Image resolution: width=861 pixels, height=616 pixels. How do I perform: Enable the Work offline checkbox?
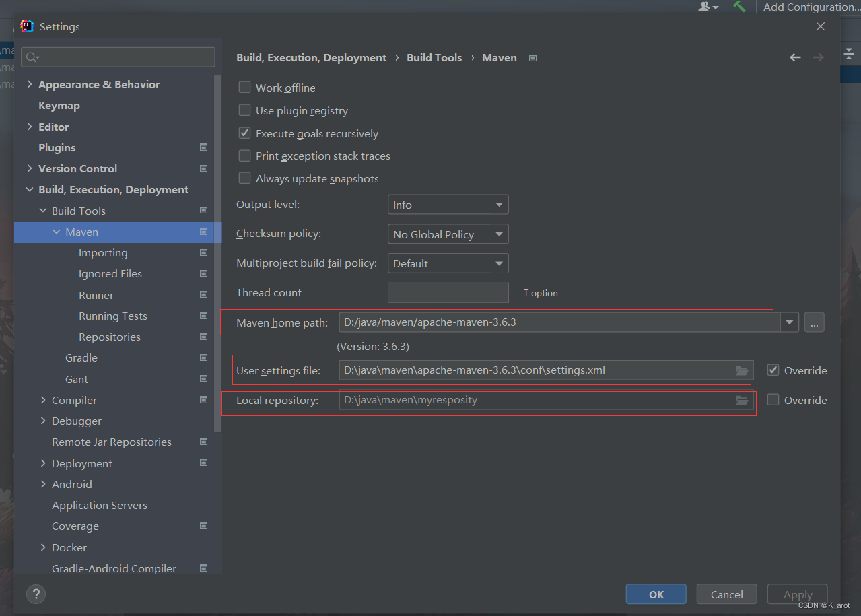tap(244, 88)
